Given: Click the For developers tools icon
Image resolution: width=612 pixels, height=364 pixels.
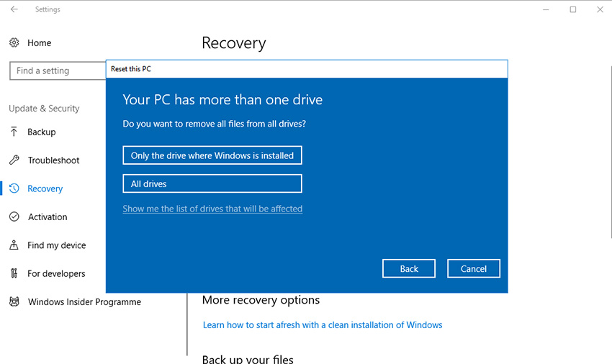Looking at the screenshot, I should point(14,273).
